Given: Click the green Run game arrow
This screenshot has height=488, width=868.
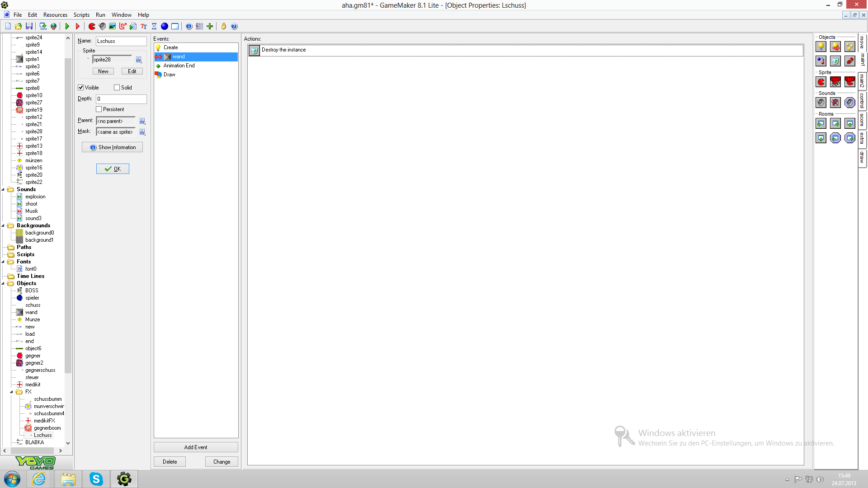Looking at the screenshot, I should tap(67, 26).
